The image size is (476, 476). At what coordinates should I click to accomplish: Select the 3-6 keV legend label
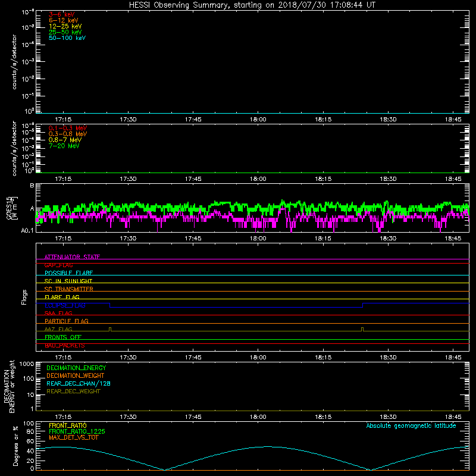tap(61, 14)
